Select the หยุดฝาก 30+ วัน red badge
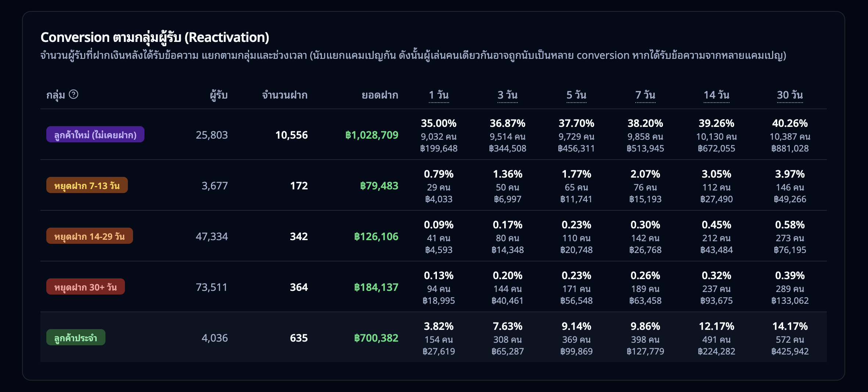Image resolution: width=868 pixels, height=392 pixels. [86, 286]
